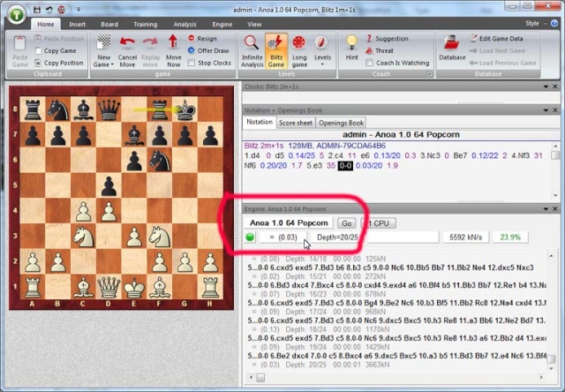Ask for a Suggestion
The width and height of the screenshot is (565, 392).
tap(388, 39)
